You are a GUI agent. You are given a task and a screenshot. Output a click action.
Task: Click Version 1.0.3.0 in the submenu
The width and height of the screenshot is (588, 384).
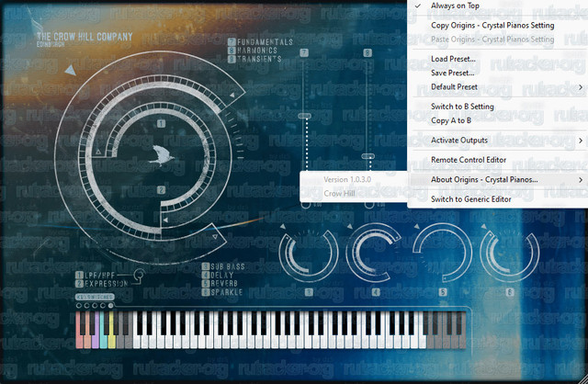[x=347, y=180]
